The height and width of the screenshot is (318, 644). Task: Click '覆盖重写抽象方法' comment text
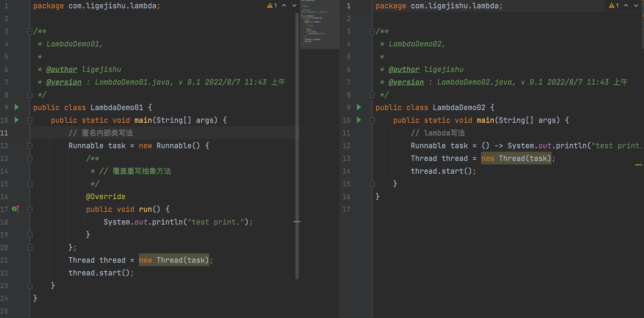[x=142, y=171]
